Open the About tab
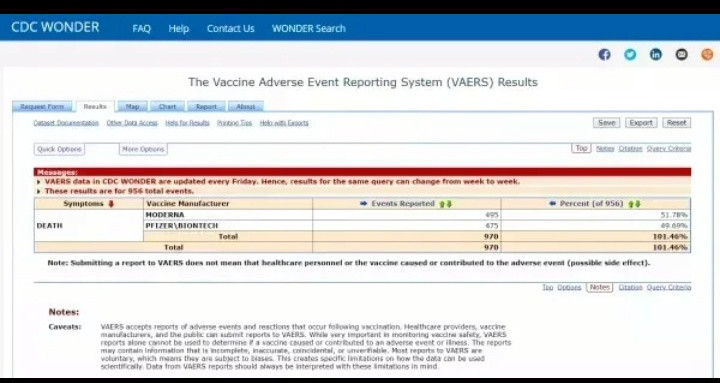The image size is (720, 383). point(246,107)
